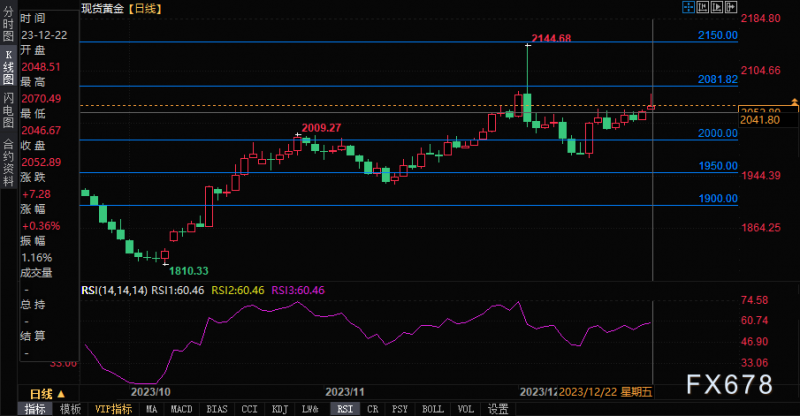Click the close price 2052.89
This screenshot has width=800, height=416.
tap(41, 162)
